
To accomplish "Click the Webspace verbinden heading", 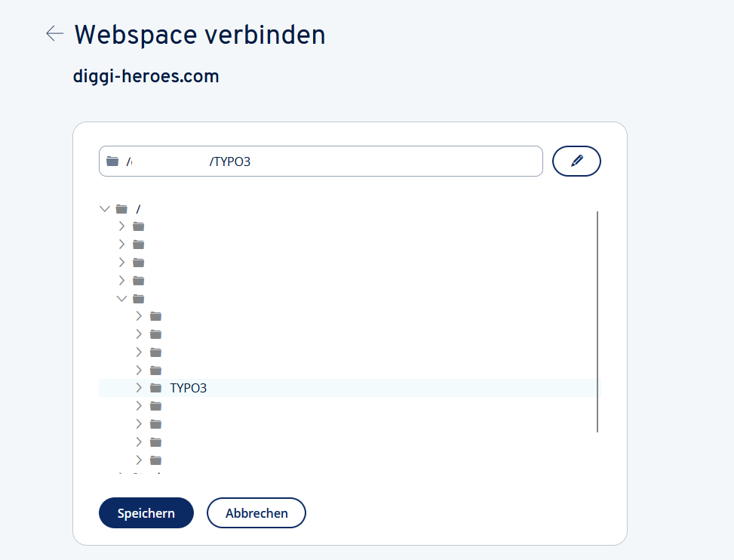I will point(200,35).
